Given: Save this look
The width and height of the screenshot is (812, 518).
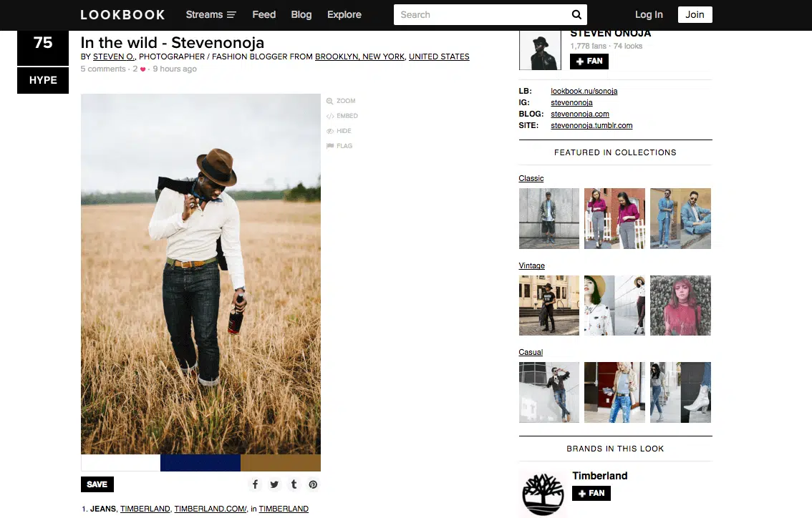Looking at the screenshot, I should coord(97,484).
